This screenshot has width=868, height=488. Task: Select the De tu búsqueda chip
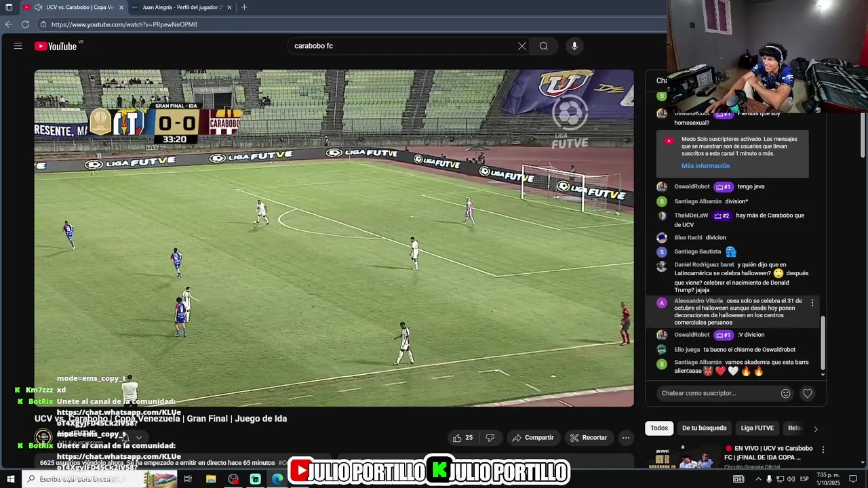[x=704, y=428]
